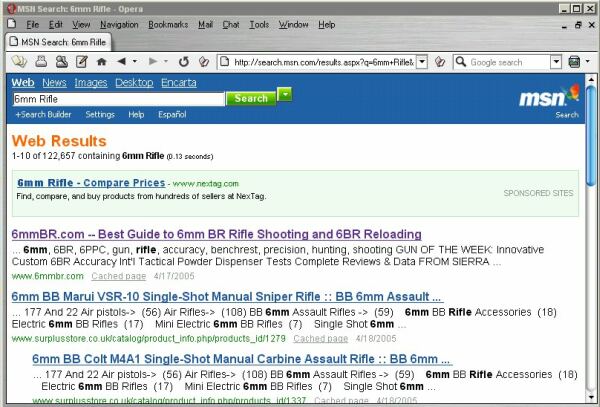Open the Back history dropdown arrow

135,61
